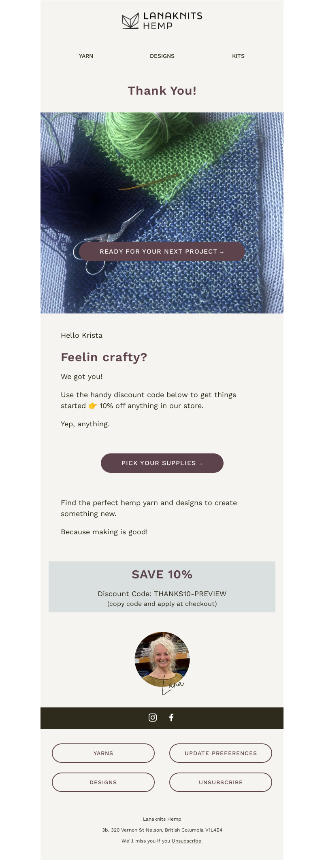The height and width of the screenshot is (868, 324).
Task: Click the THANKS10-PREVIEW discount code text
Action: pos(190,594)
